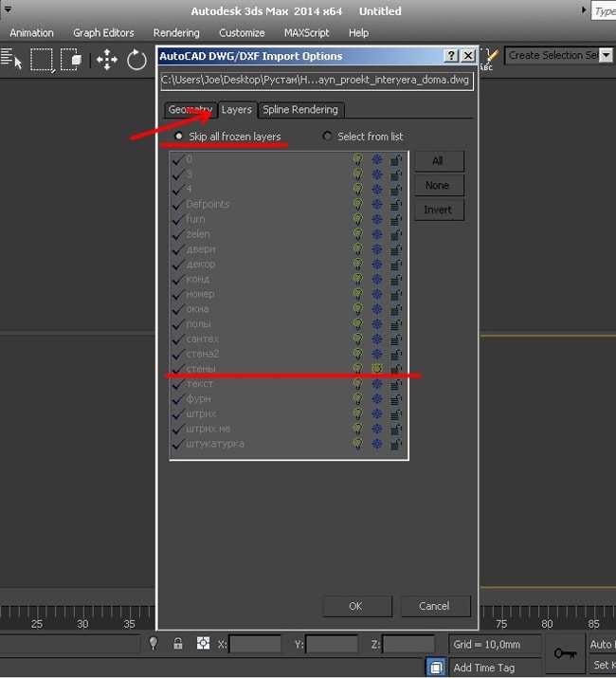Click the X coordinate input field
This screenshot has width=616, height=678.
(x=255, y=644)
